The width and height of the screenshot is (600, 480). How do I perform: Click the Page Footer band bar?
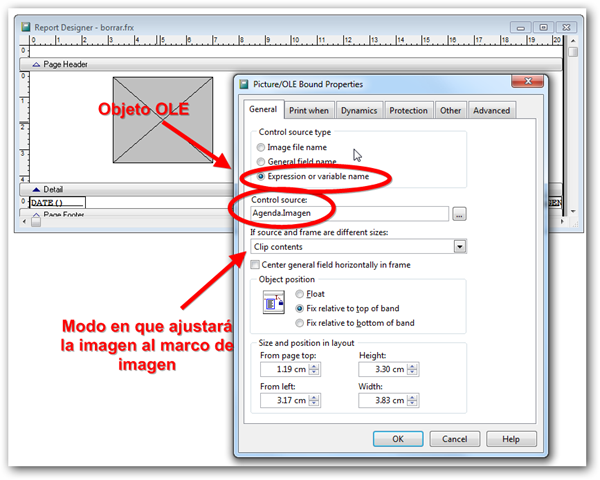pos(126,213)
